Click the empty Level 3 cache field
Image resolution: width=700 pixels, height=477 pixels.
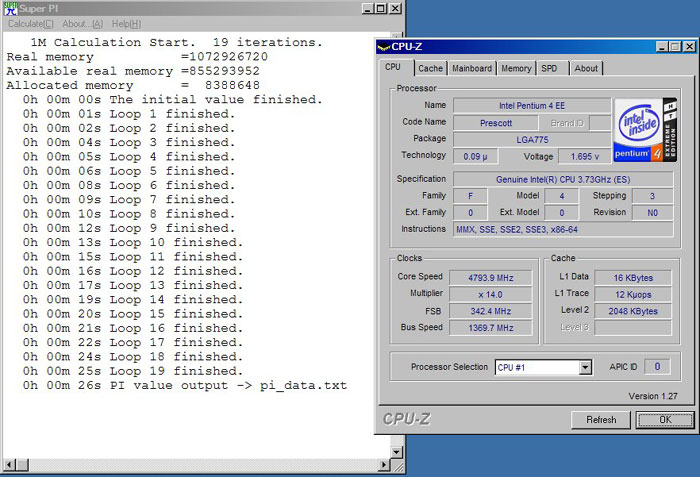tap(633, 328)
